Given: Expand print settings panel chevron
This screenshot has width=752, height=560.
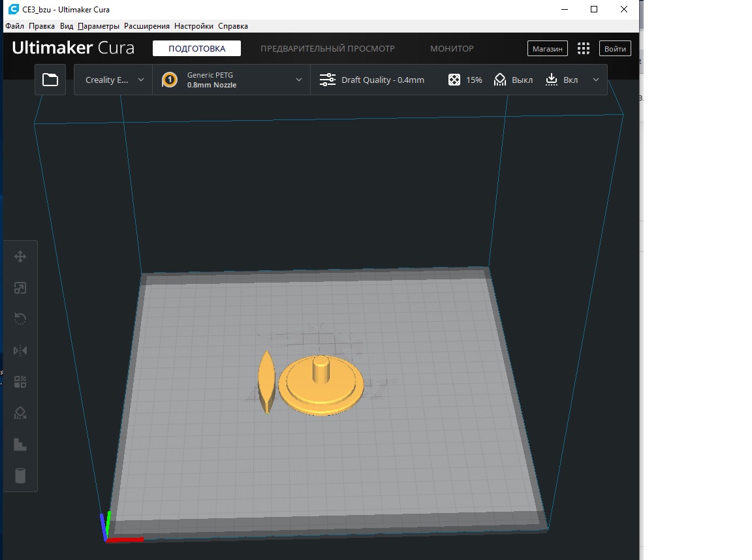Looking at the screenshot, I should [595, 80].
